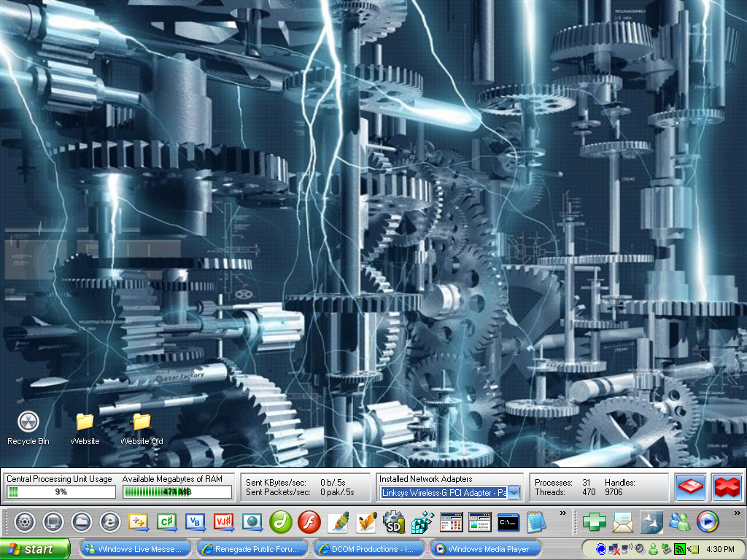Expand the Installed Network Adapters dropdown
Viewport: 747px width, 560px height.
[x=514, y=492]
